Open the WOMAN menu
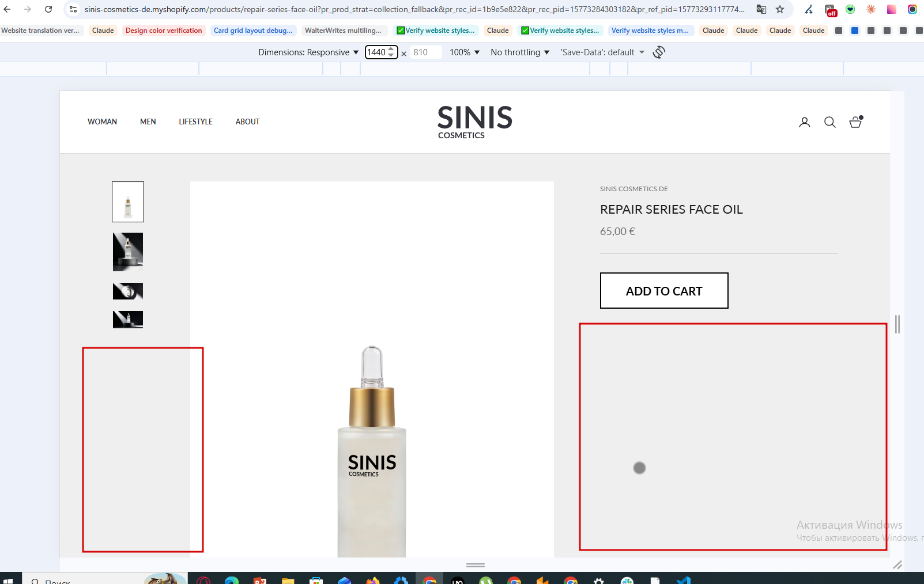924x584 pixels. [102, 122]
